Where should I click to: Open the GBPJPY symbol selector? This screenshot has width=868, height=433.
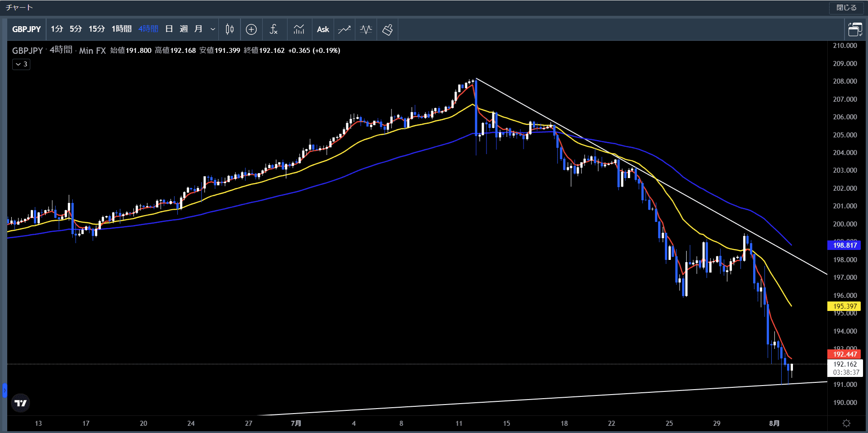coord(26,29)
